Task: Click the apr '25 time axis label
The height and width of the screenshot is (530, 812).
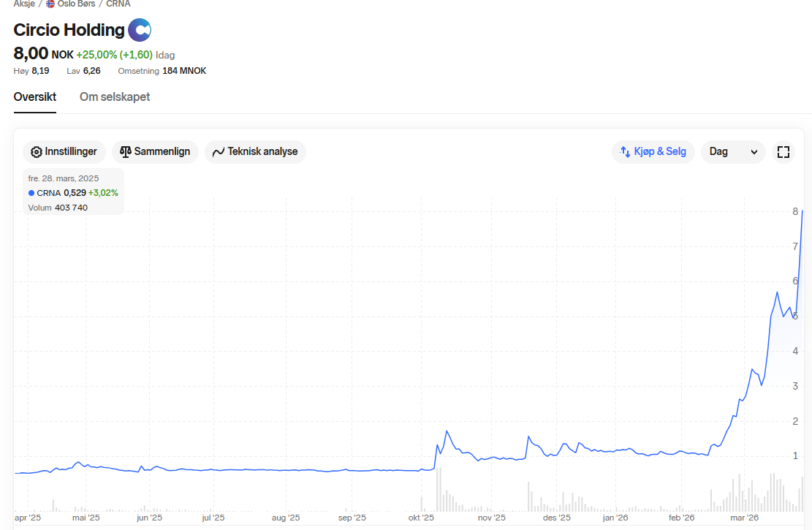Action: [x=28, y=518]
